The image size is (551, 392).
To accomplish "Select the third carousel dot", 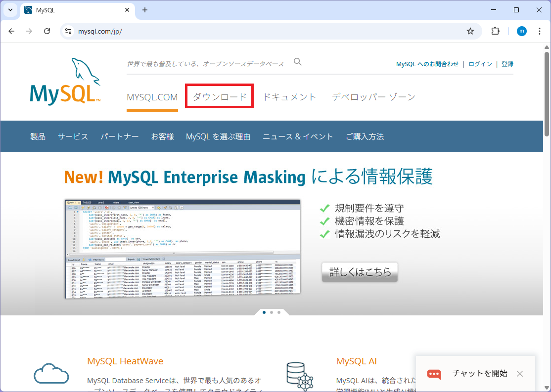I will 278,312.
